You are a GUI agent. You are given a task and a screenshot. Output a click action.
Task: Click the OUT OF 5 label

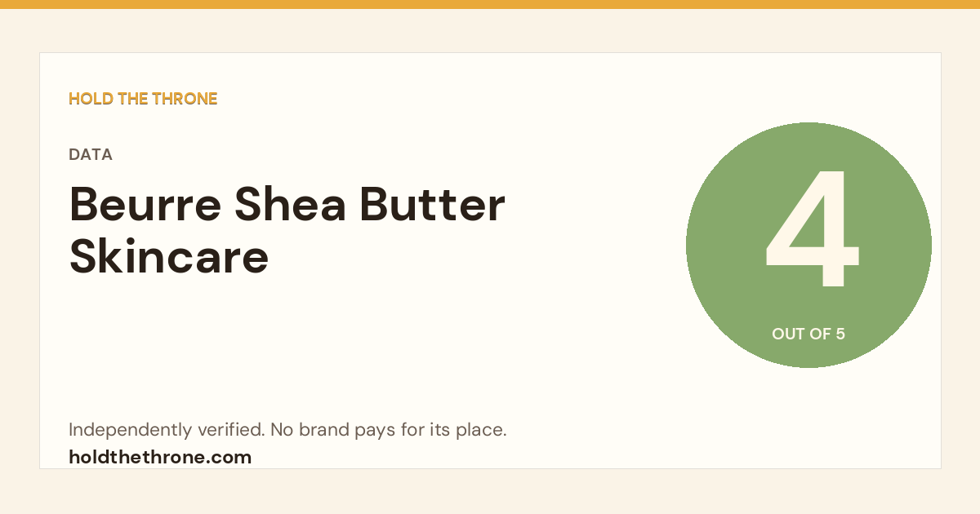pos(808,334)
